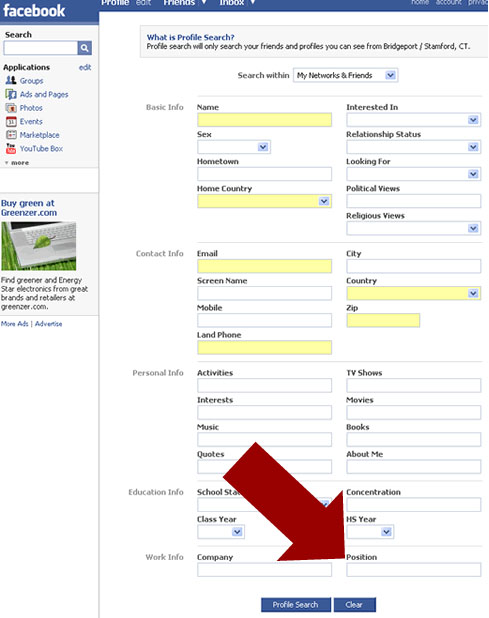Focus the About Me field
The image size is (489, 618).
(413, 467)
